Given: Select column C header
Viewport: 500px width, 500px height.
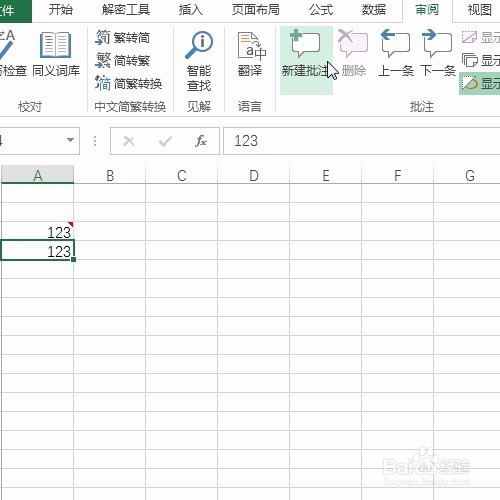Looking at the screenshot, I should tap(182, 175).
